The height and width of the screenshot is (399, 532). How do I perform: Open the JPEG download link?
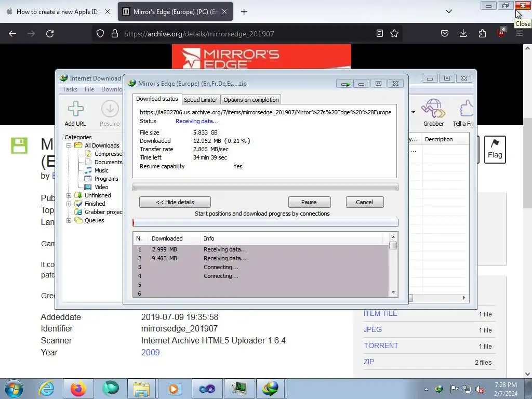373,329
